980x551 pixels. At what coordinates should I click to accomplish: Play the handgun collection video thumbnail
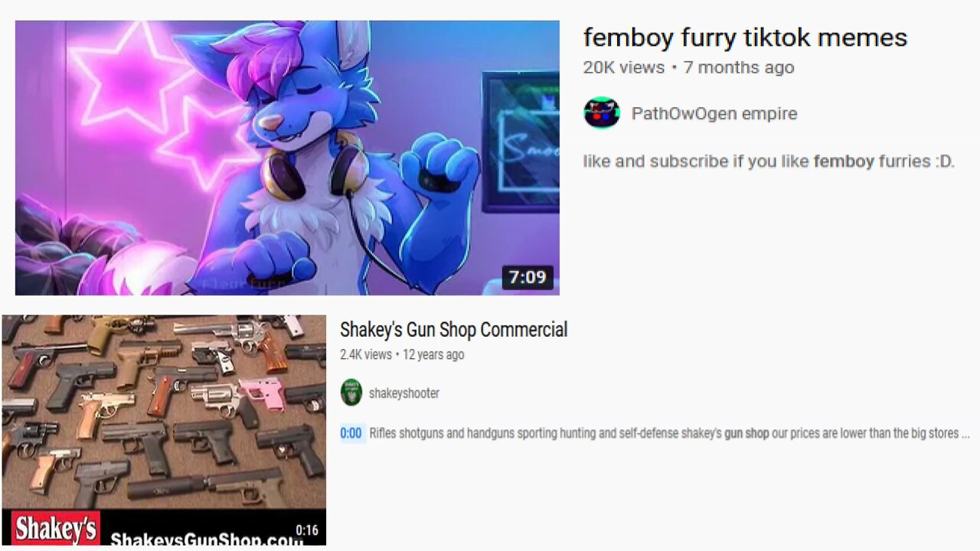[x=164, y=430]
